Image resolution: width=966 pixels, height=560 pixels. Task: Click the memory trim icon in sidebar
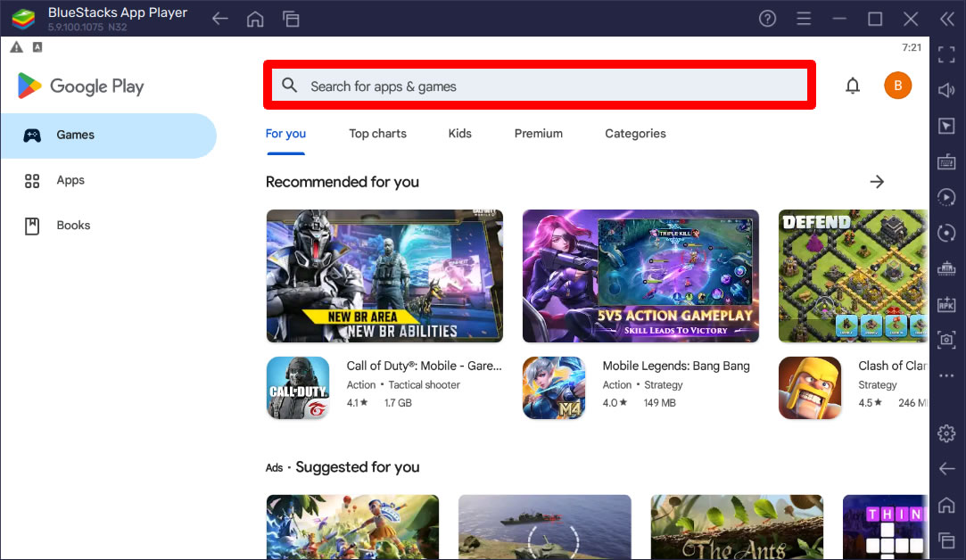coord(946,268)
